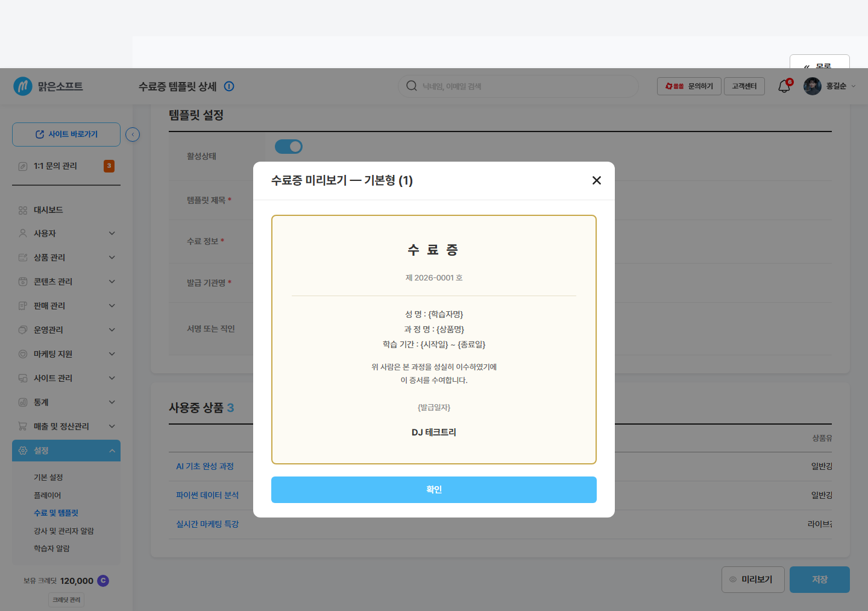
Task: Collapse the 설정 menu section
Action: point(66,451)
